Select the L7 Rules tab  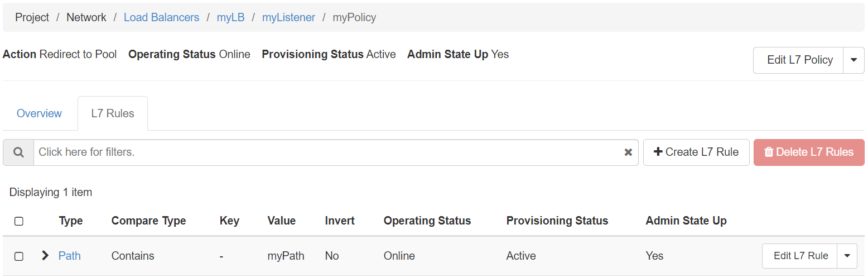tap(113, 113)
